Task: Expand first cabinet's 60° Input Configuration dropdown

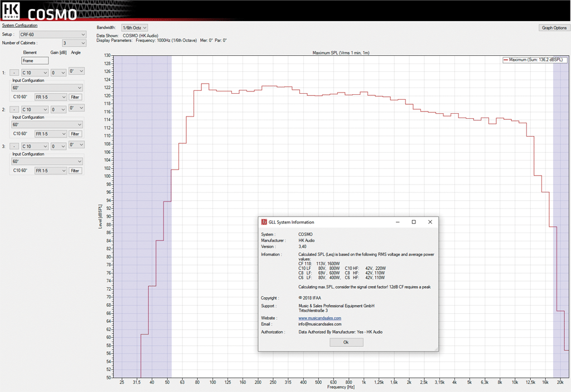Action: coord(47,88)
